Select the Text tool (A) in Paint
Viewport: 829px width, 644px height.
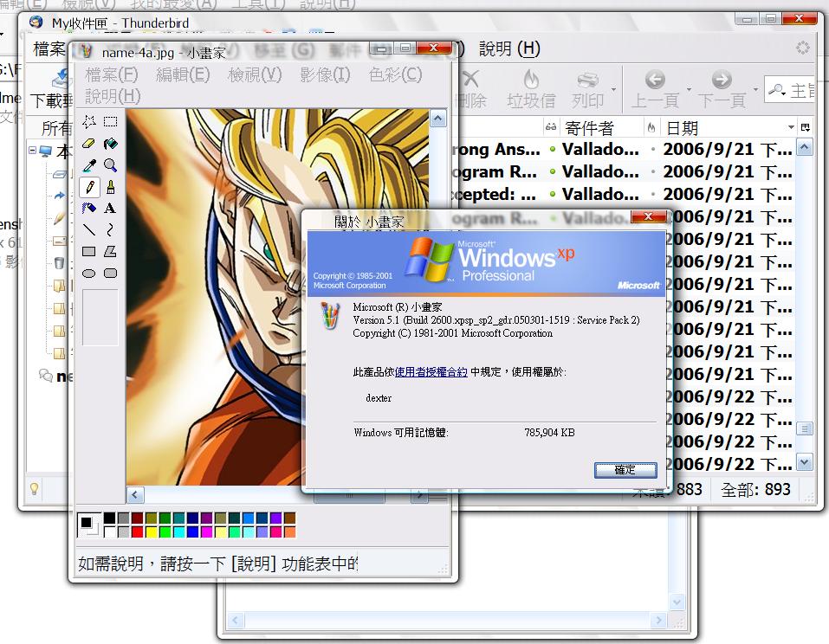click(111, 208)
